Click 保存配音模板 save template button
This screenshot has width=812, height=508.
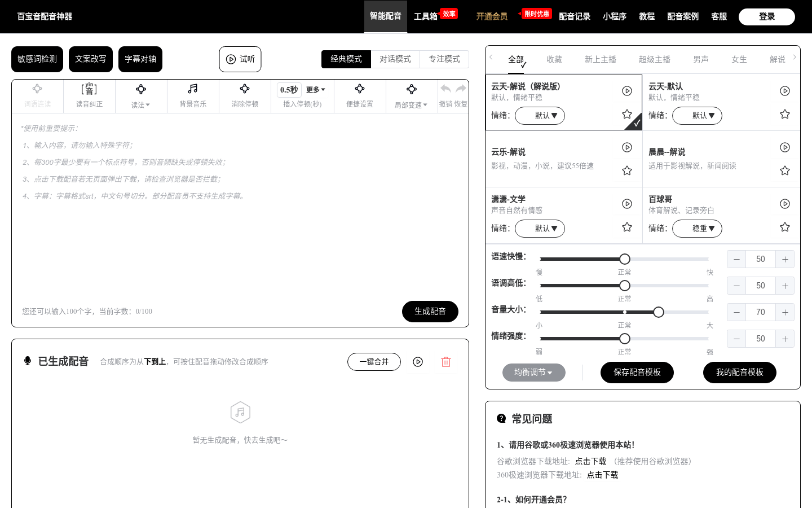(637, 373)
